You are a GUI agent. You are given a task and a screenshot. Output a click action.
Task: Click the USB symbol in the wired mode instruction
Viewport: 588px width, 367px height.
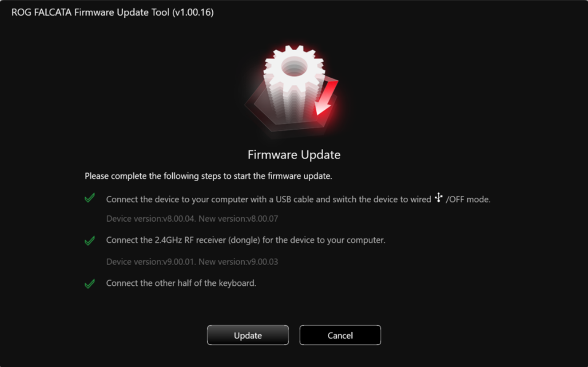tap(439, 198)
